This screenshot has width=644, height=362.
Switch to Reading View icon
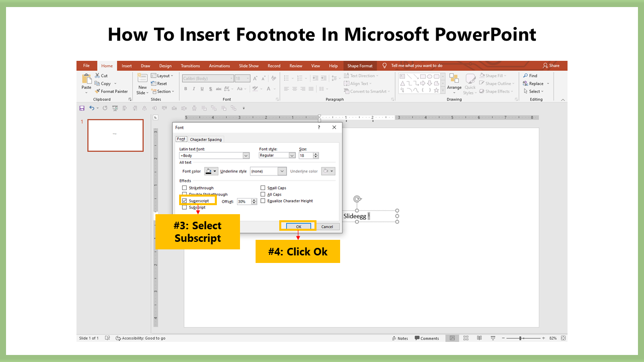point(479,338)
